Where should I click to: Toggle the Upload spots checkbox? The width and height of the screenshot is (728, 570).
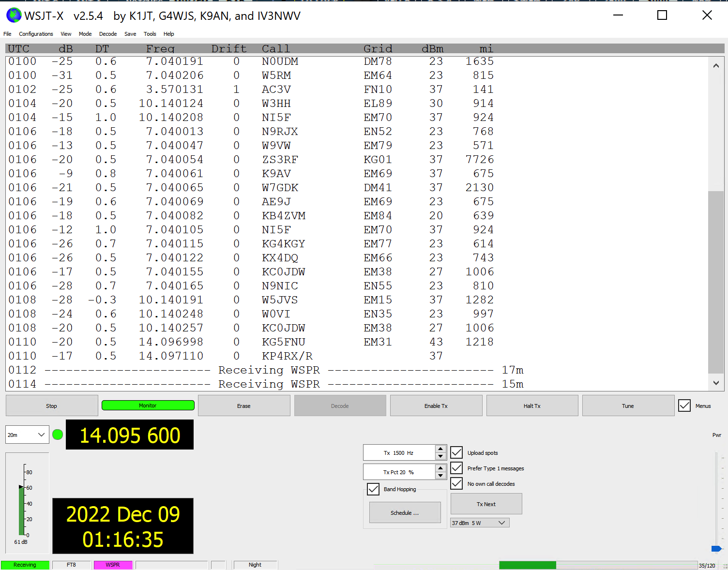[x=456, y=452]
